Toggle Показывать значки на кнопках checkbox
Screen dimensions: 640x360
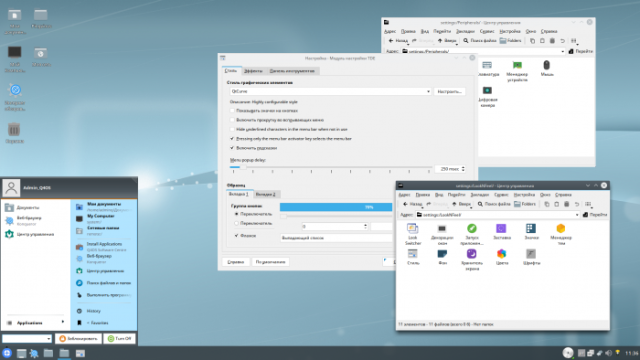[x=232, y=111]
